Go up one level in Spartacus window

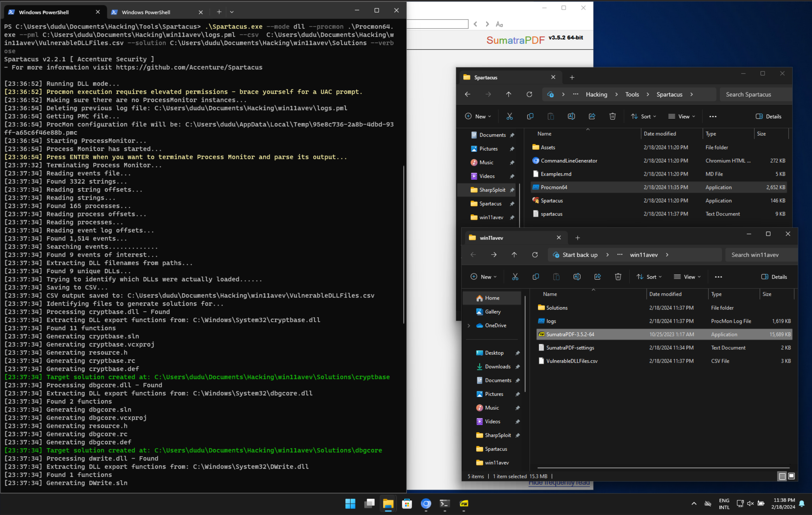(508, 94)
